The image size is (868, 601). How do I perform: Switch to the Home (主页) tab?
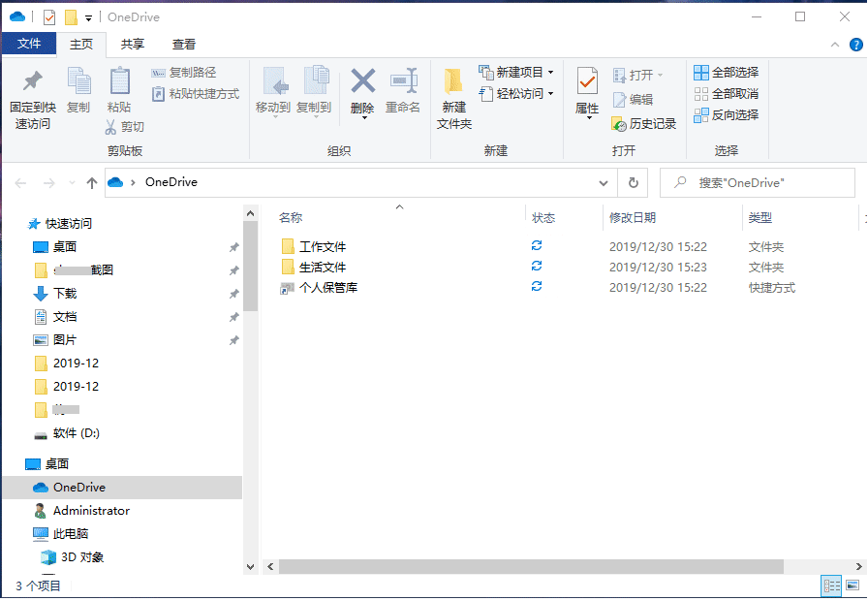tap(81, 45)
